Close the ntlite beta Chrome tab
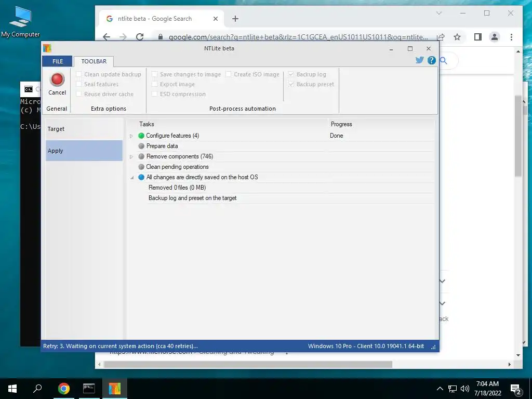 point(216,19)
